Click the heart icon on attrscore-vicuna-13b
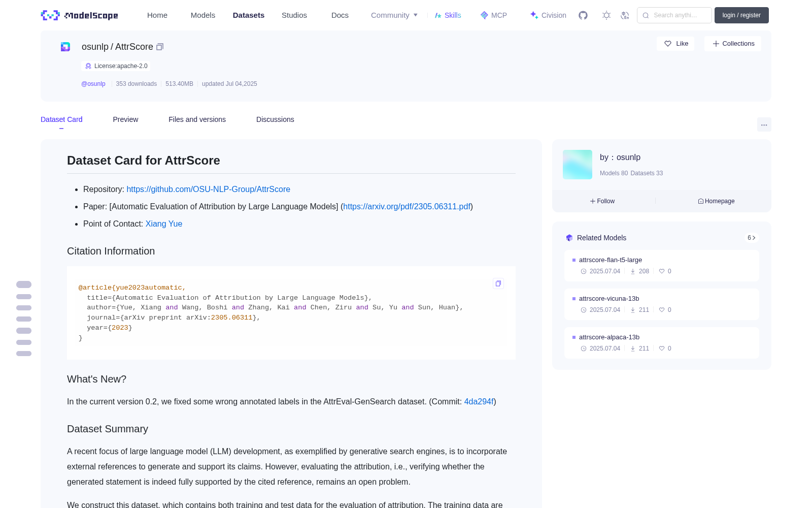The width and height of the screenshot is (812, 508). click(662, 310)
